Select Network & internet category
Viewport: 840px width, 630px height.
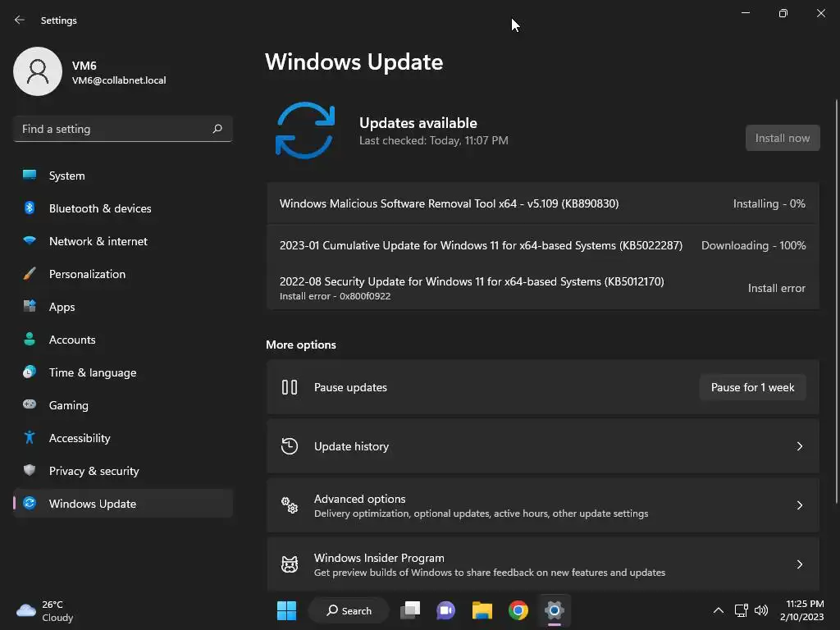(x=123, y=241)
